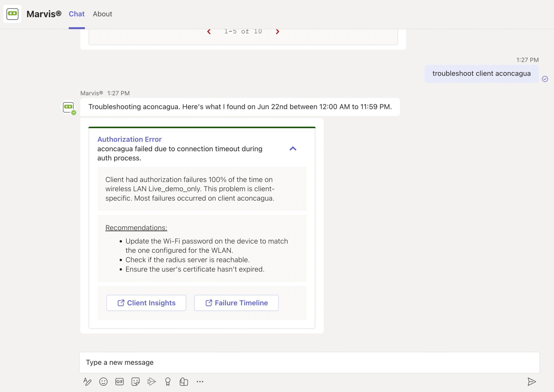
Task: Open the sticker picker
Action: pyautogui.click(x=135, y=382)
